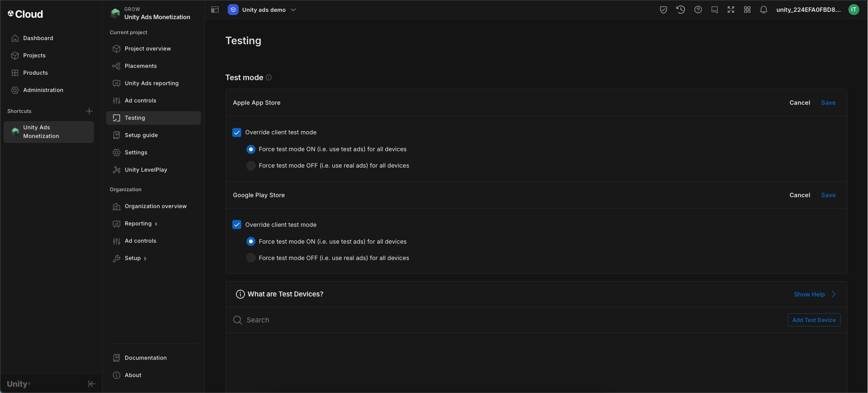Image resolution: width=868 pixels, height=393 pixels.
Task: Toggle fullscreen with the expand arrows icon
Action: [x=731, y=10]
